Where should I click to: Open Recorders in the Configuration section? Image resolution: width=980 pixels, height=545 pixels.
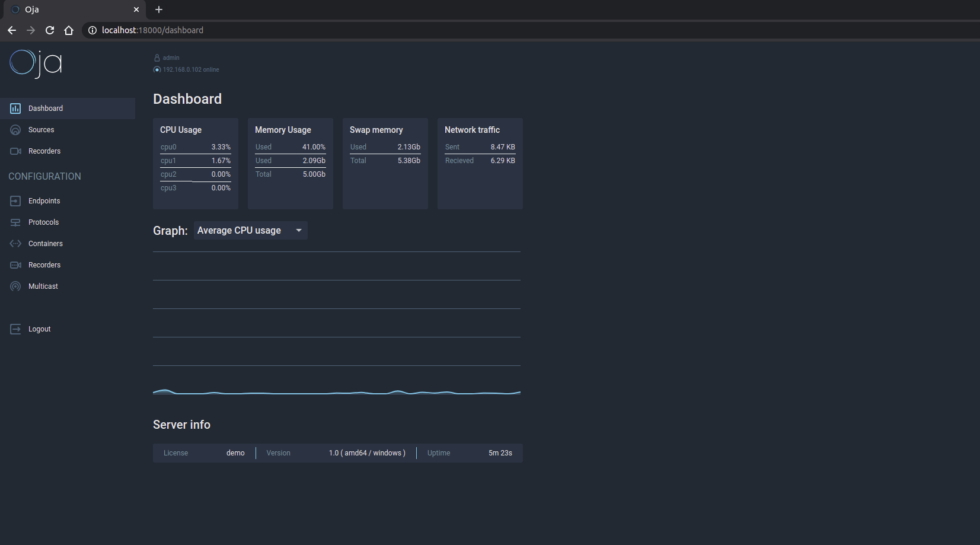[x=68, y=265]
